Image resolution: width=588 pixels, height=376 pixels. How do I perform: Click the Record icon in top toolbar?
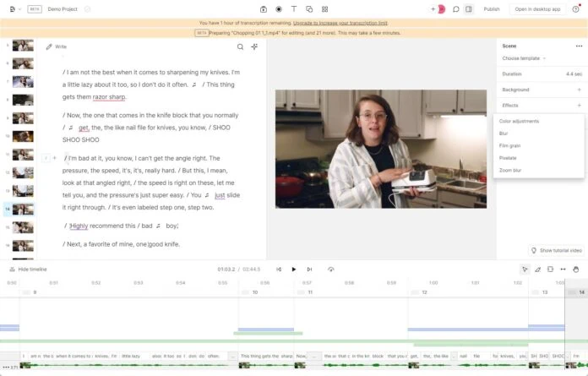pyautogui.click(x=279, y=9)
